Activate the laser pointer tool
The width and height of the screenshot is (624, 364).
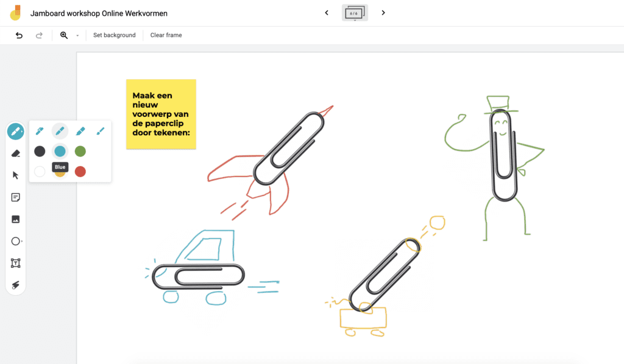coord(15,285)
